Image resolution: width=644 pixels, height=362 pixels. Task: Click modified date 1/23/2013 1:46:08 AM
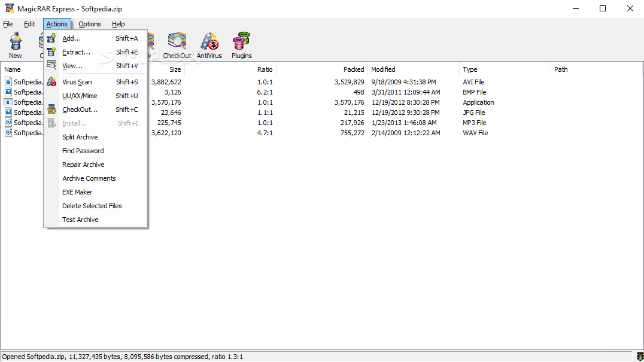404,122
